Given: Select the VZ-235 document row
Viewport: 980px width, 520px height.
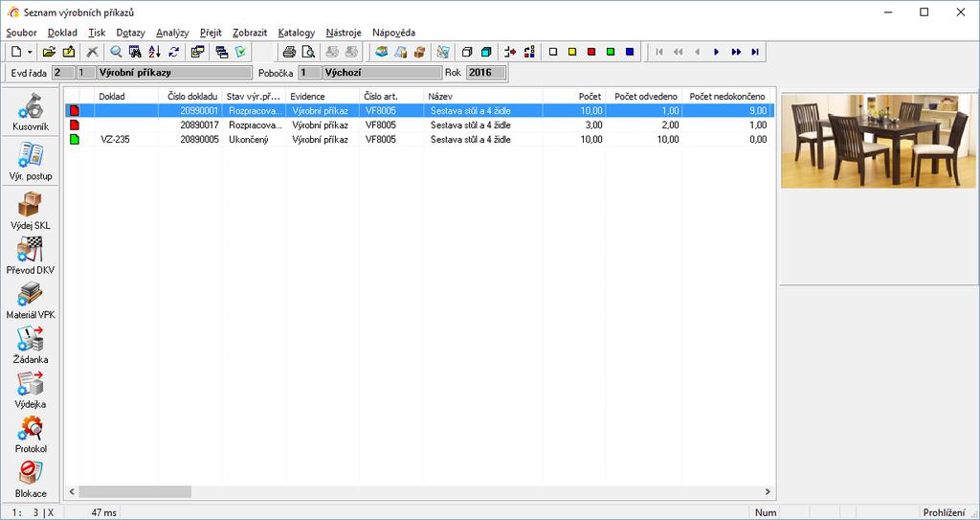Looking at the screenshot, I should pyautogui.click(x=419, y=140).
